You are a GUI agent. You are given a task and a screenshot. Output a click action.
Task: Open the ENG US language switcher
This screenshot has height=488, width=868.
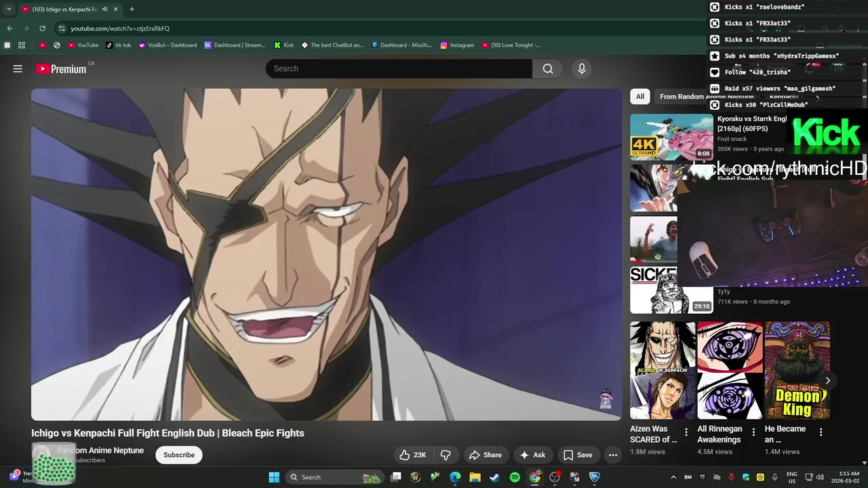click(x=792, y=477)
